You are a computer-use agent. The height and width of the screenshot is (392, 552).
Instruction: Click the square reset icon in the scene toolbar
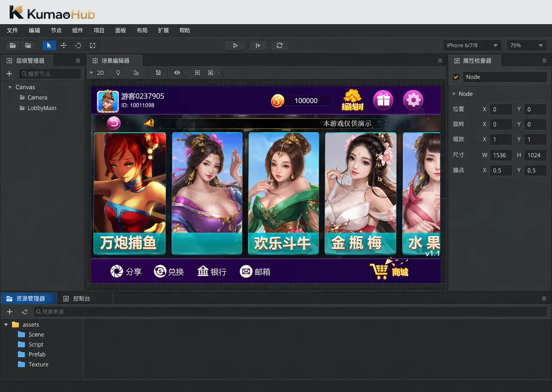point(158,73)
